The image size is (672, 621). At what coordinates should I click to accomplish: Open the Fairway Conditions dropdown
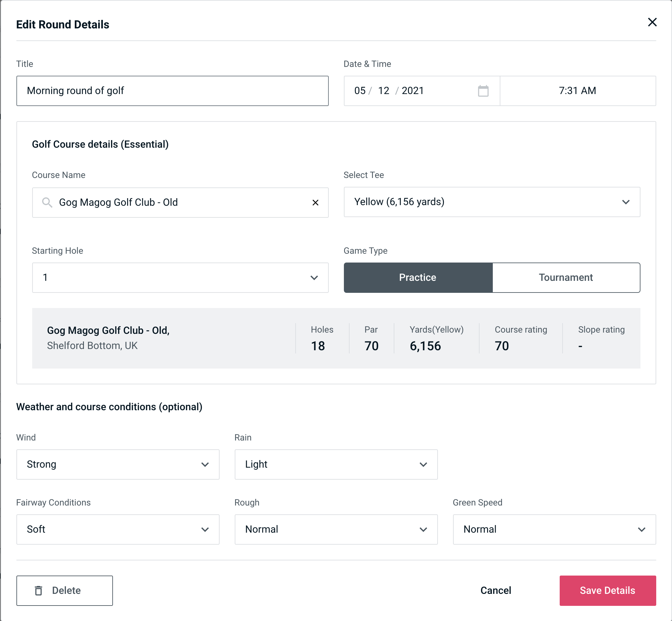point(117,529)
